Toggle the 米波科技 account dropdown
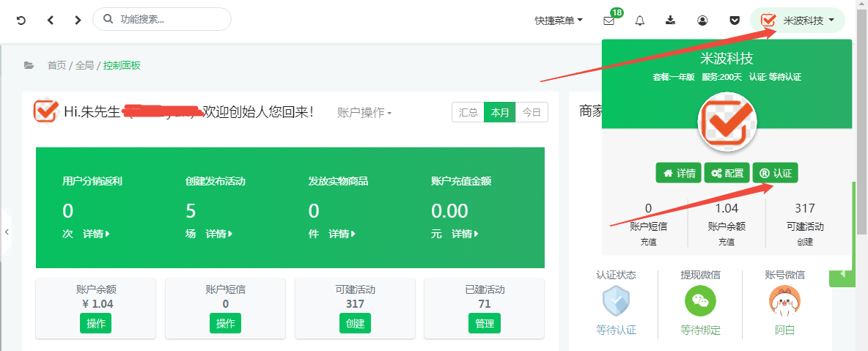 click(798, 21)
